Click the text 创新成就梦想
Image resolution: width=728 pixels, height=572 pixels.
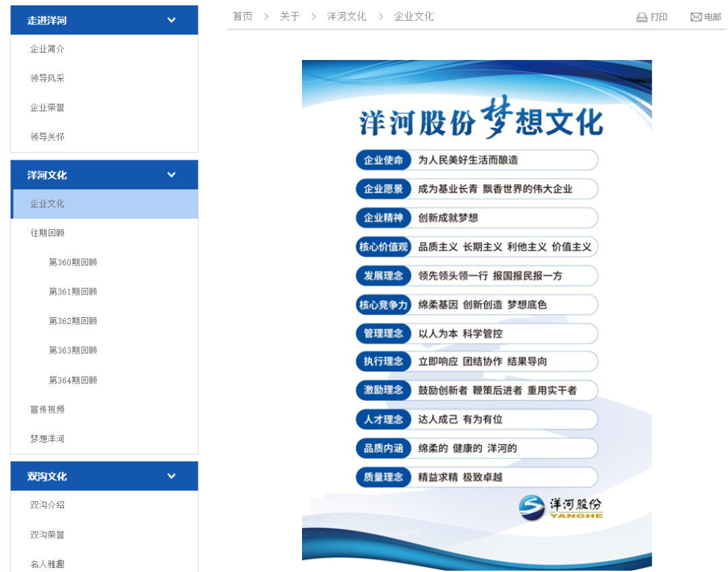(448, 218)
